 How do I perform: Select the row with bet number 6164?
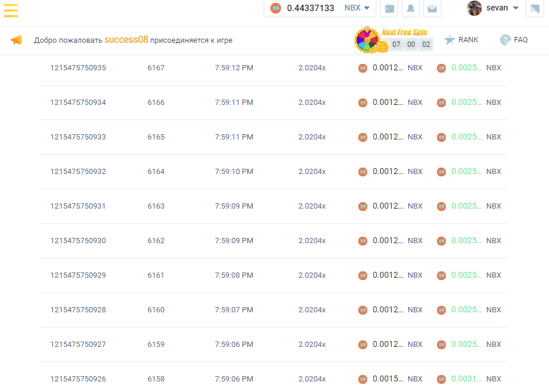156,172
